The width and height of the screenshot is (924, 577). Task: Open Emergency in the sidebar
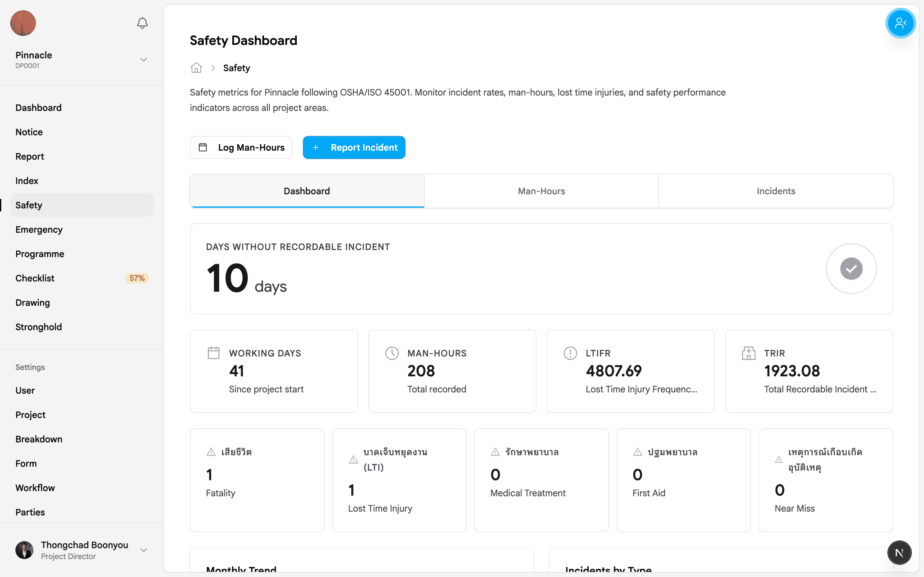(39, 229)
